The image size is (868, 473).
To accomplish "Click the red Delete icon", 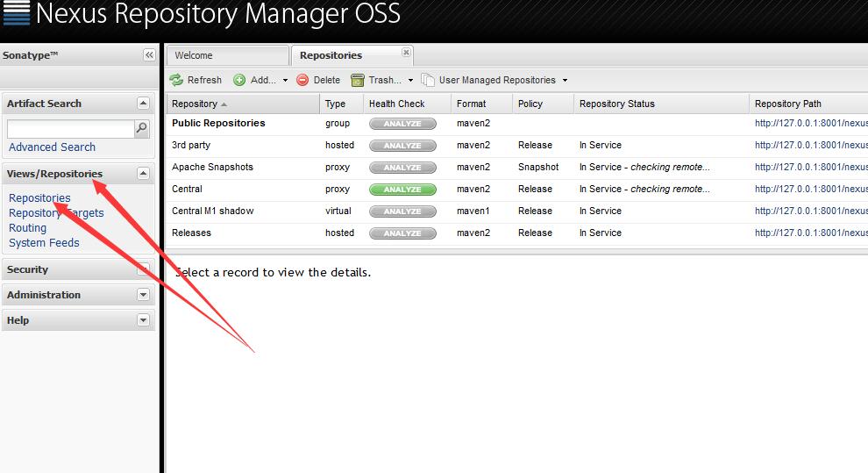I will [x=302, y=81].
